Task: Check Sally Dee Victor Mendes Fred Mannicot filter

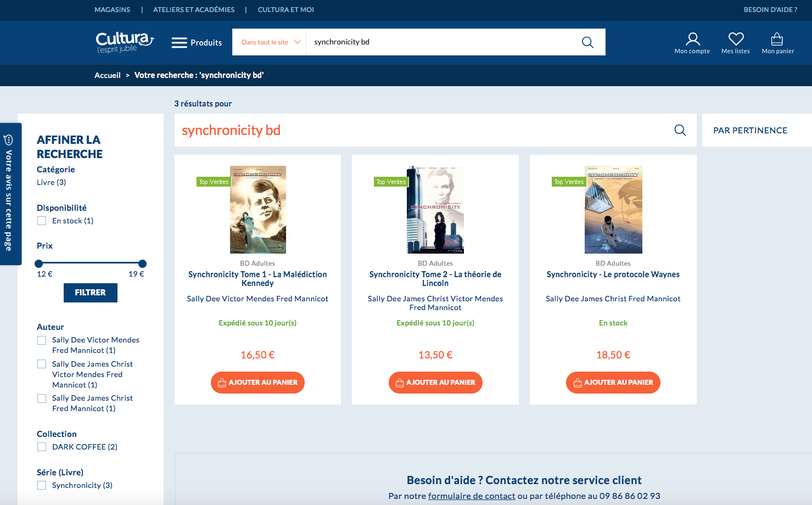Action: pos(42,340)
